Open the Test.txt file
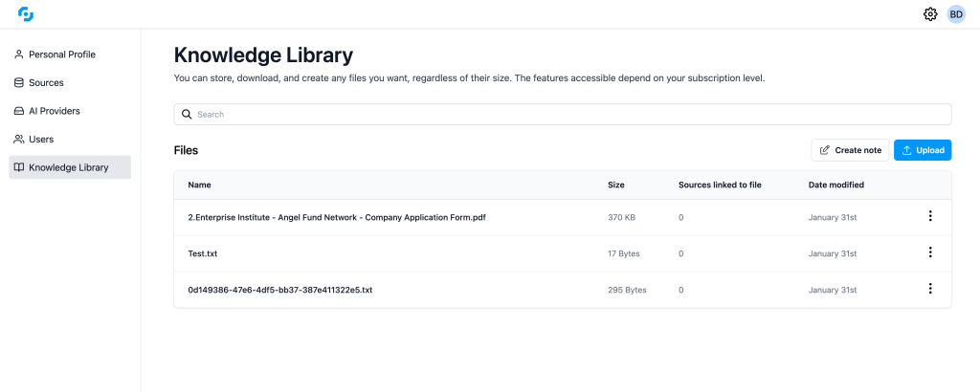 pos(203,254)
